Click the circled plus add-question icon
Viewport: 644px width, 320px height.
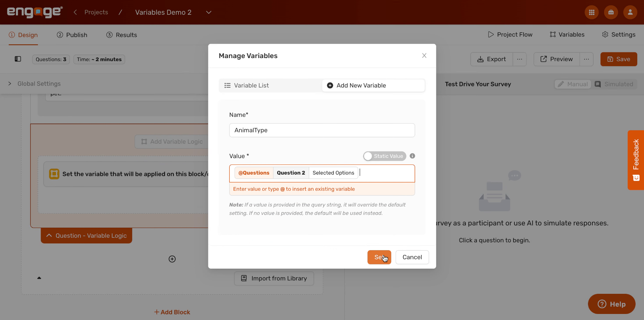tap(172, 259)
